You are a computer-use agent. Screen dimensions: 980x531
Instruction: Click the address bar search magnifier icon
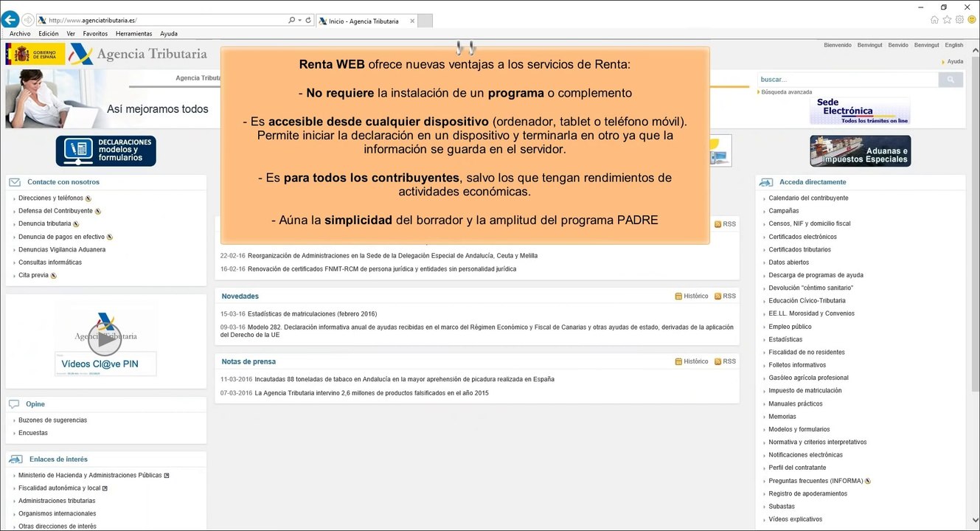pyautogui.click(x=292, y=21)
